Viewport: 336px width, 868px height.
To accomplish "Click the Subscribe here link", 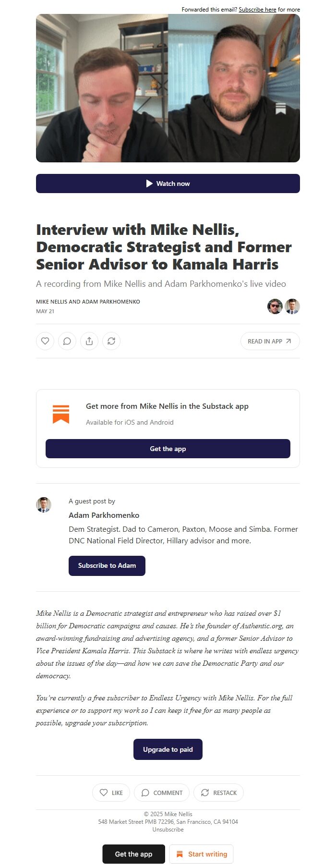I will pos(257,10).
